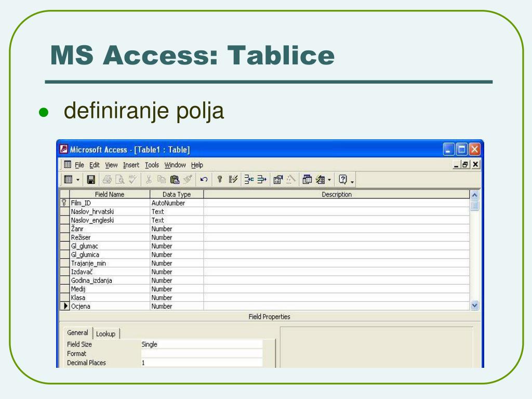
Task: Restore the inner Table1 document window
Action: pyautogui.click(x=465, y=165)
